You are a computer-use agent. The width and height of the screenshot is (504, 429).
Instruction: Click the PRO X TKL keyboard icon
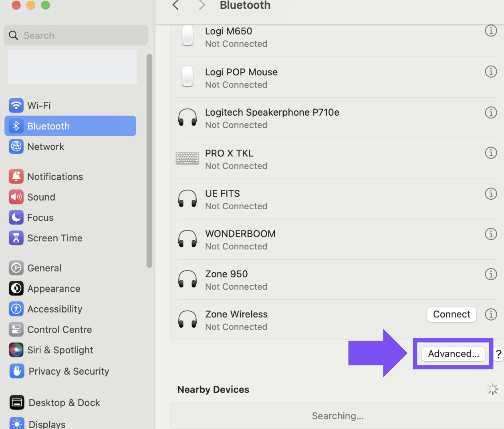click(x=187, y=158)
